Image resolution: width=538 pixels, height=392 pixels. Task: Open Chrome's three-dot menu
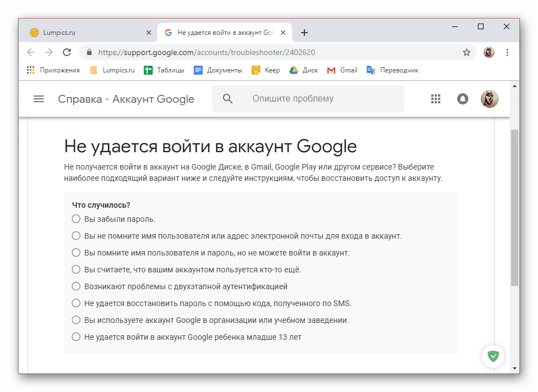tap(507, 52)
